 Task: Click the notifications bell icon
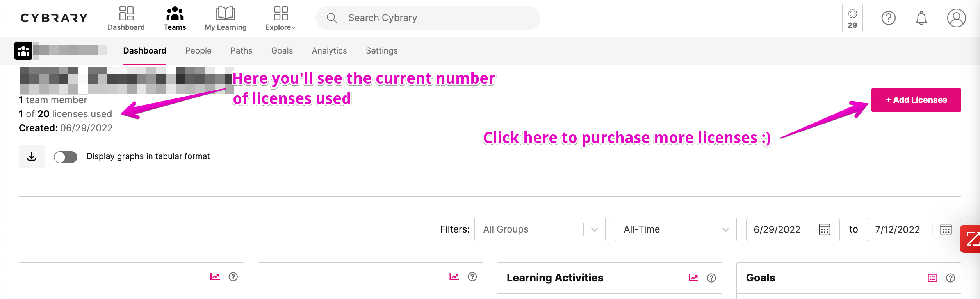click(921, 18)
